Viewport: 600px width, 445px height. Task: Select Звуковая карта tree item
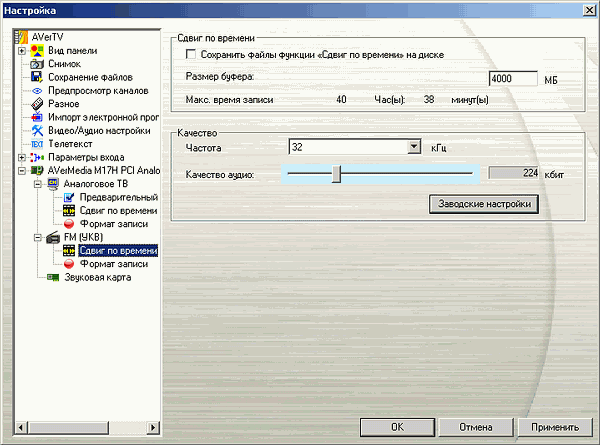98,277
